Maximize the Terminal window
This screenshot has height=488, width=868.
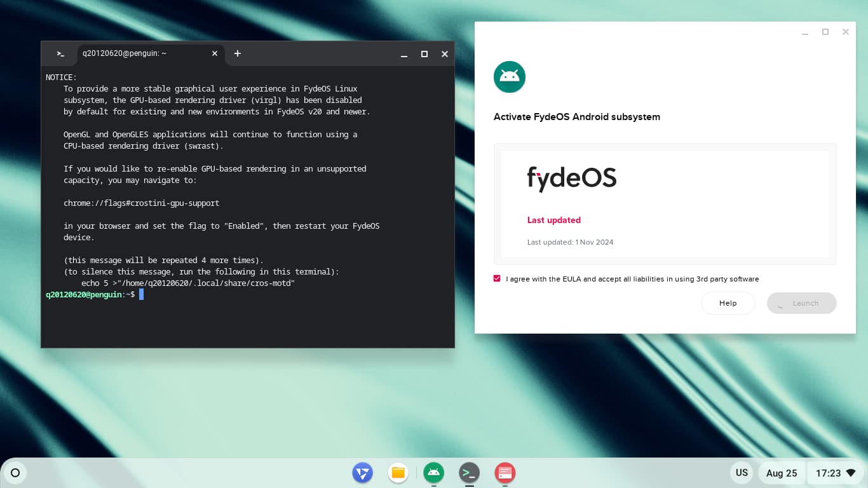[424, 54]
